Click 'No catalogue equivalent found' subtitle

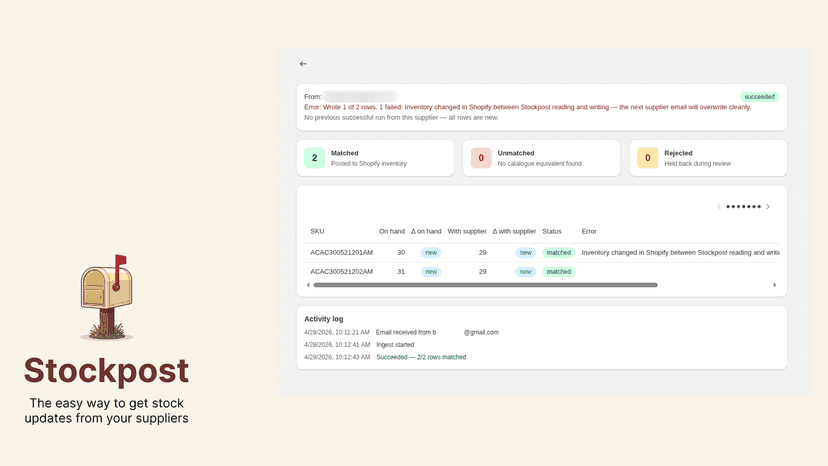pyautogui.click(x=540, y=164)
